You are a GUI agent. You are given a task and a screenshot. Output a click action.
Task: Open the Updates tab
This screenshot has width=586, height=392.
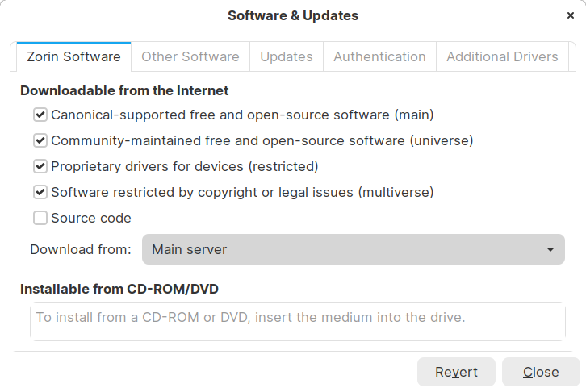pos(287,57)
